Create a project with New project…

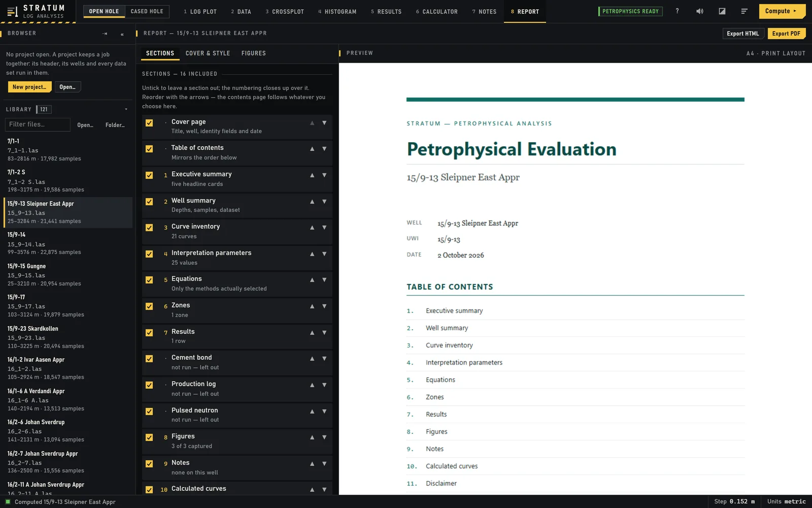29,87
